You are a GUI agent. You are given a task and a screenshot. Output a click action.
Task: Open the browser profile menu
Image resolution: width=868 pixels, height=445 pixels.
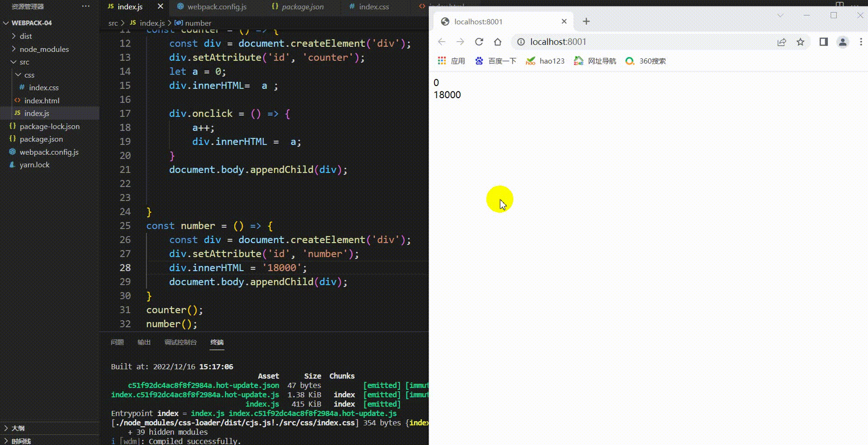843,42
